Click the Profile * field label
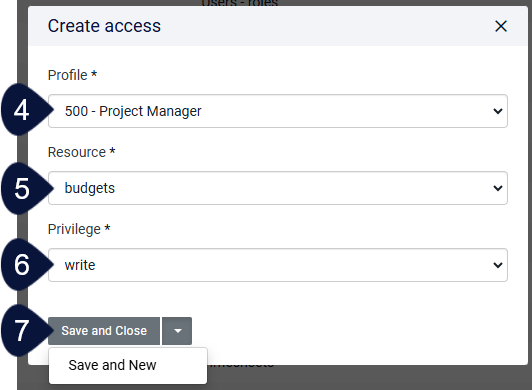Image resolution: width=532 pixels, height=390 pixels. (x=72, y=75)
